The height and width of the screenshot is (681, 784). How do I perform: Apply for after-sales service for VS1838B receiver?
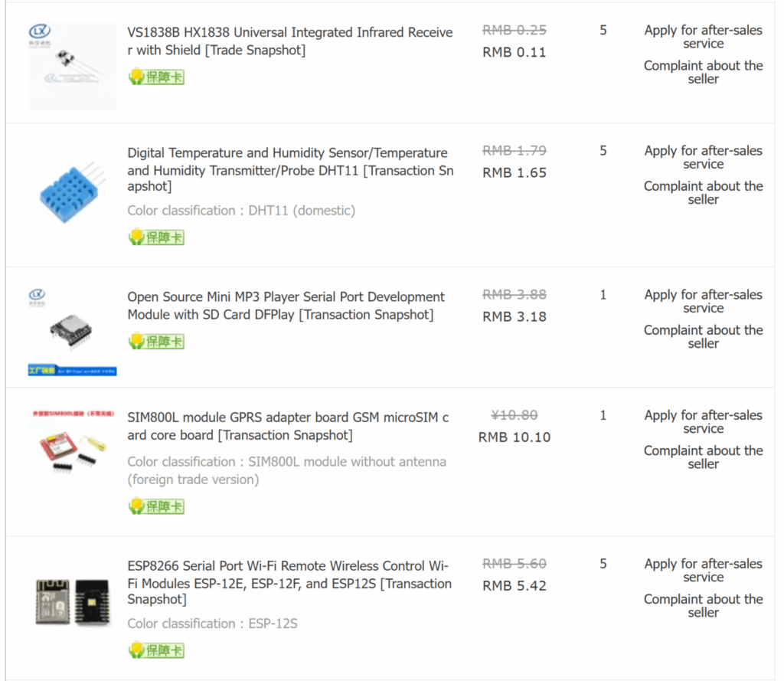point(703,37)
